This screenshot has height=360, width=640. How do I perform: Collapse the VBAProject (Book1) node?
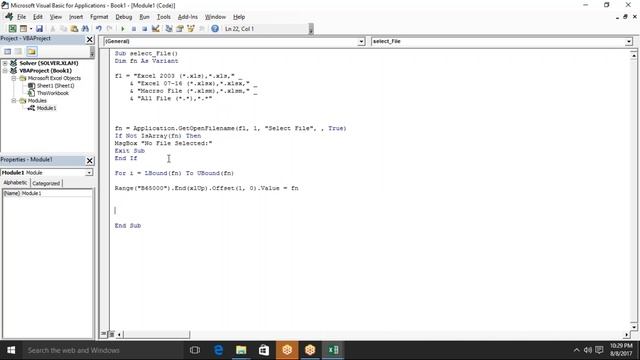(5, 71)
